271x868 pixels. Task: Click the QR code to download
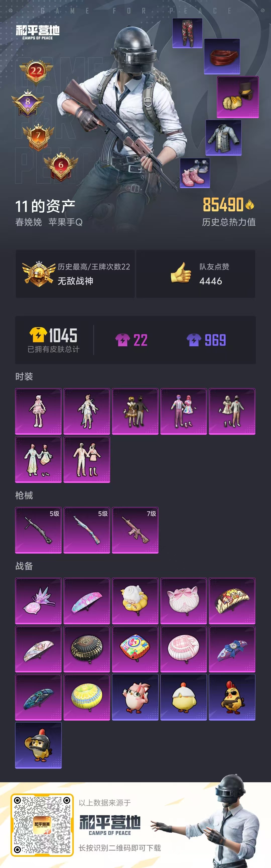click(42, 824)
